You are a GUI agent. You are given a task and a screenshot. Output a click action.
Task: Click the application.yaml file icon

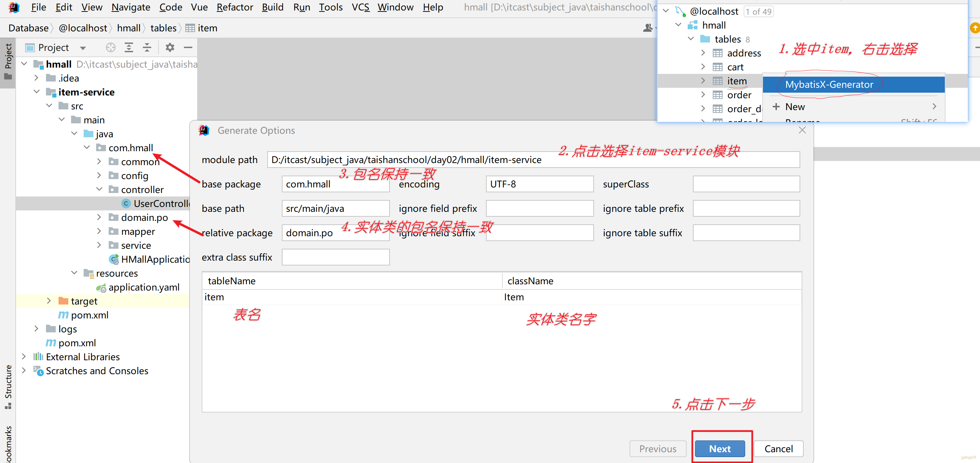(101, 288)
